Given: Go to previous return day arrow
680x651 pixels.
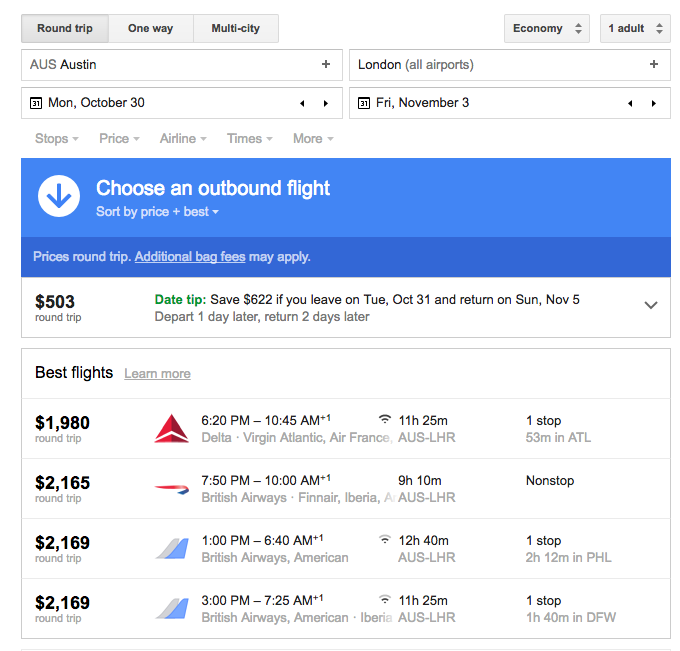Looking at the screenshot, I should (630, 103).
